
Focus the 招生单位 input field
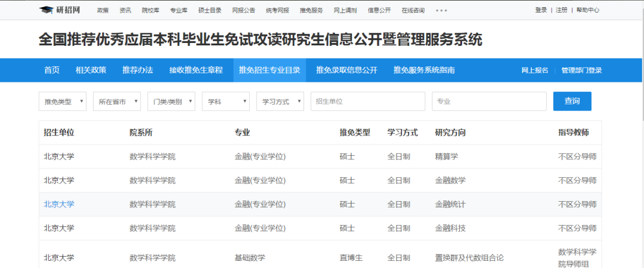point(368,101)
